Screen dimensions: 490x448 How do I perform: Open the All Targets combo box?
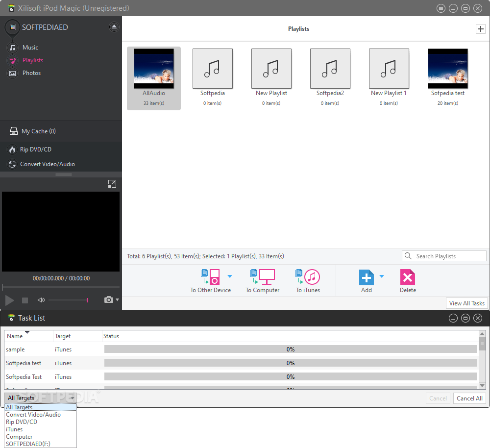coord(41,398)
